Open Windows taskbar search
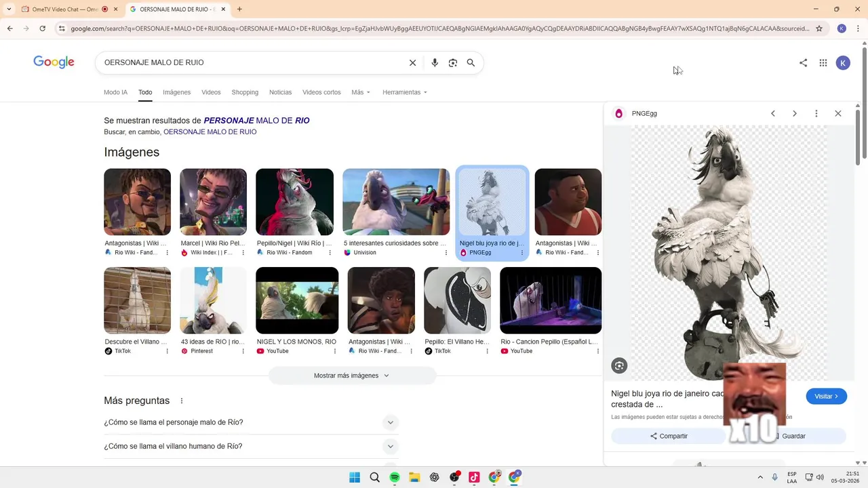 374,477
